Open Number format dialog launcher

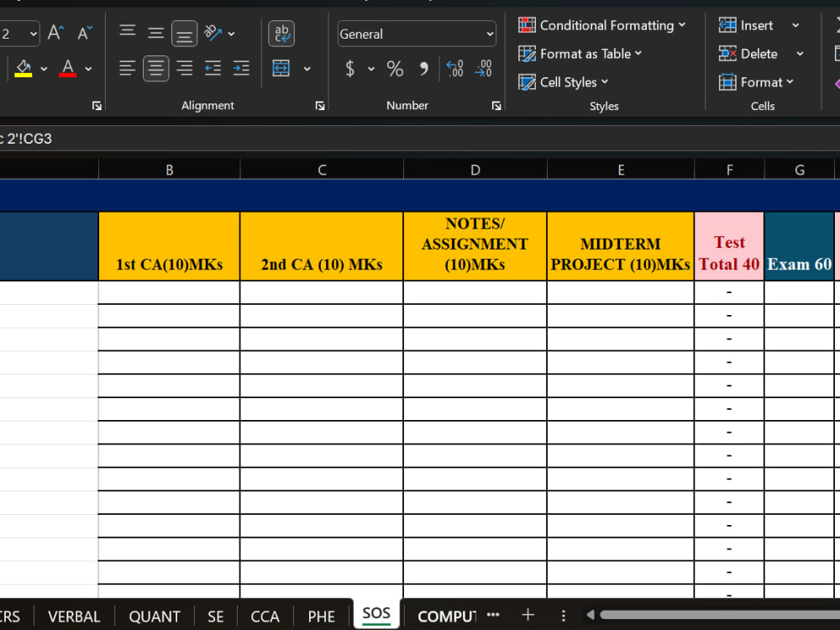tap(496, 106)
